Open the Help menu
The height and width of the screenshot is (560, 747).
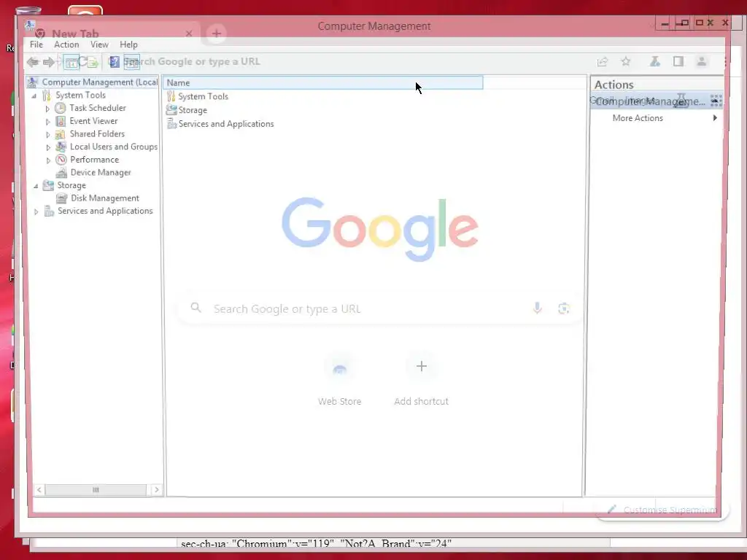point(128,44)
